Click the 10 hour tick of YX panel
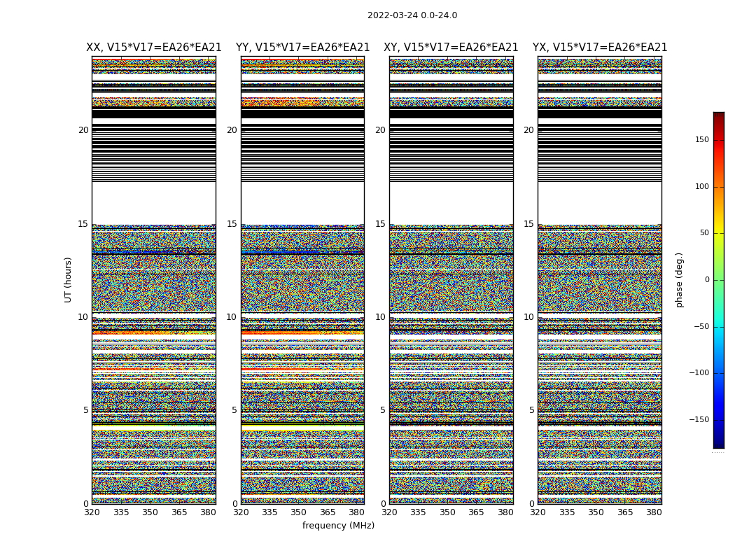 pos(529,317)
